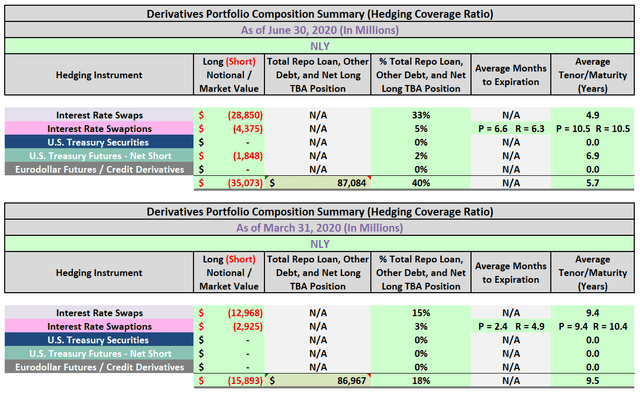Select the upper U.S. Treasury Securities dark blue label
Image resolution: width=640 pixels, height=396 pixels.
(99, 142)
